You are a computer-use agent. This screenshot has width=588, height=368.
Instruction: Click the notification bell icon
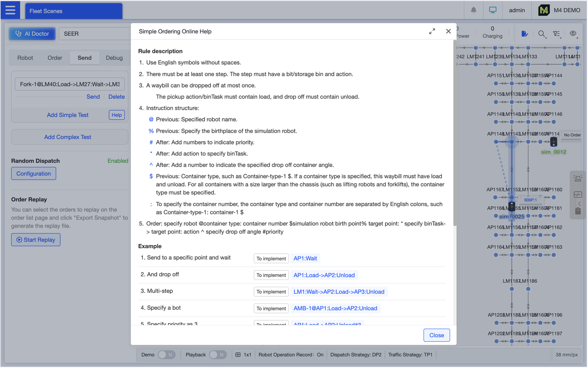coord(474,10)
